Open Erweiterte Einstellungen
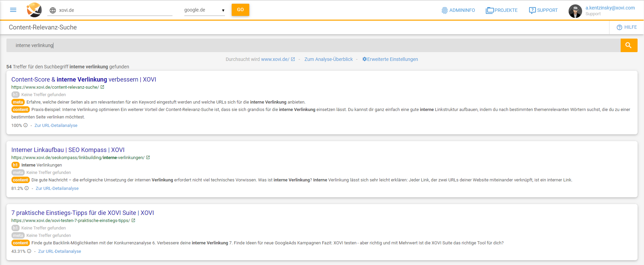The image size is (644, 265). (x=392, y=59)
